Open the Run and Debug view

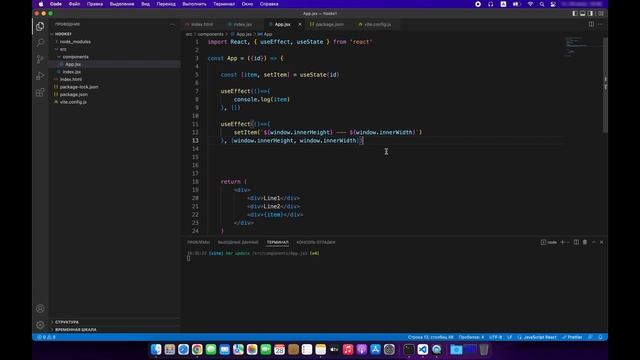40,76
